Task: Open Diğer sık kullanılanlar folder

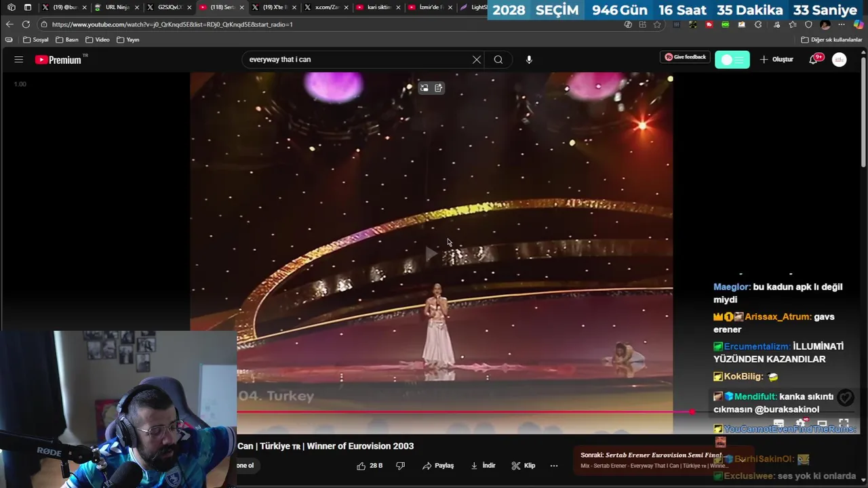Action: (831, 40)
